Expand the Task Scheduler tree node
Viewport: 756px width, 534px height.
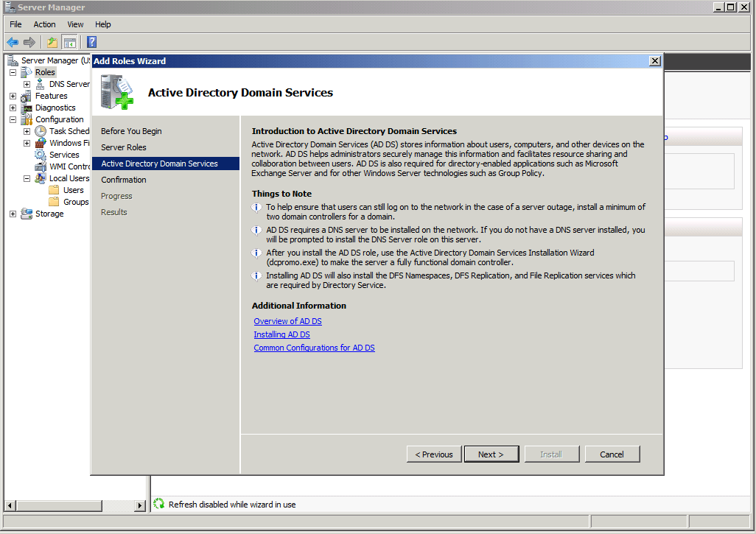click(27, 131)
